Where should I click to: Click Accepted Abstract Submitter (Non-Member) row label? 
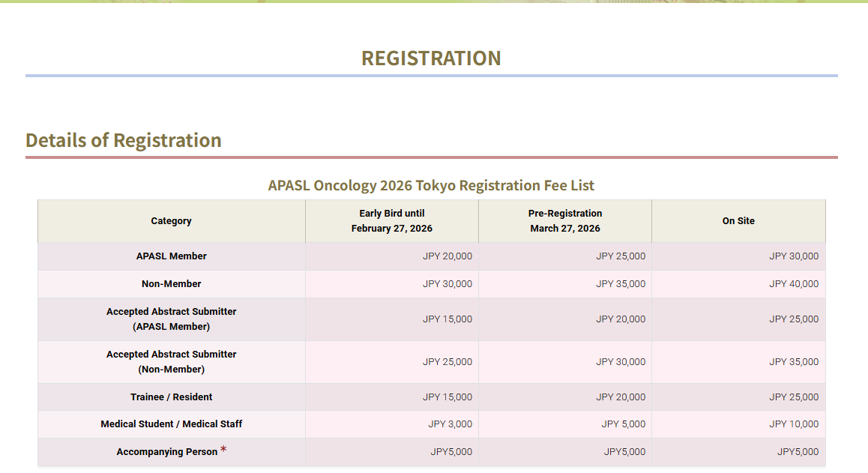tap(171, 362)
